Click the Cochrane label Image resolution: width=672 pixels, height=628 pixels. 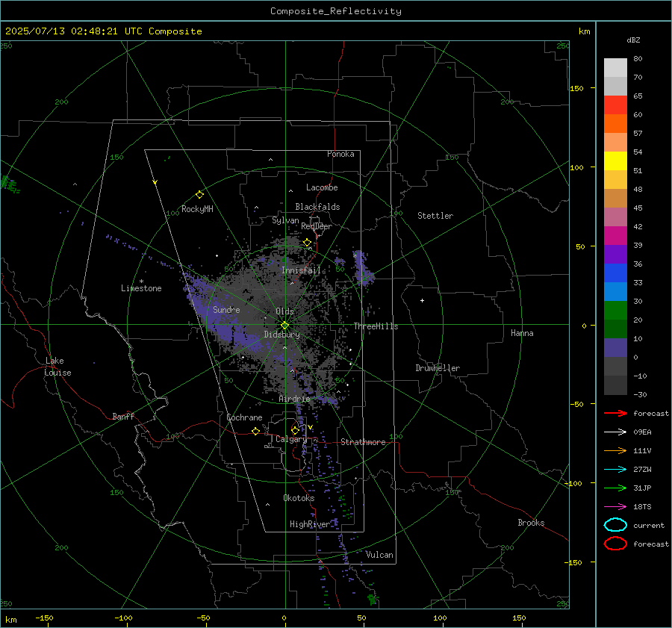tap(244, 417)
